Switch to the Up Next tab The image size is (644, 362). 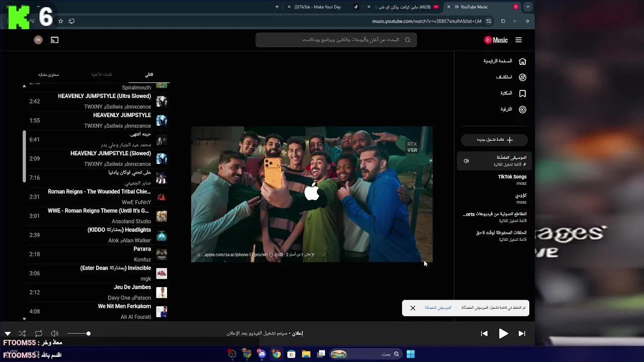[x=149, y=74]
